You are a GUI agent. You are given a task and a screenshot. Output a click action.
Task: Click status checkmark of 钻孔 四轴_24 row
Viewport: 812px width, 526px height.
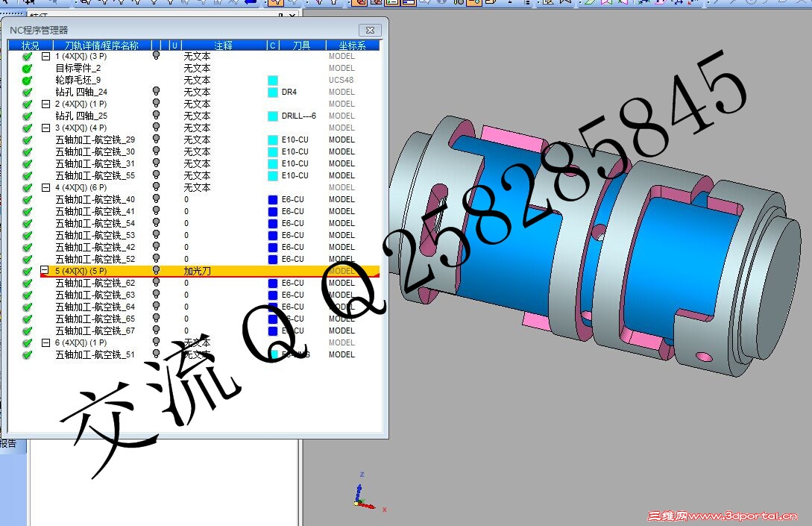click(27, 93)
